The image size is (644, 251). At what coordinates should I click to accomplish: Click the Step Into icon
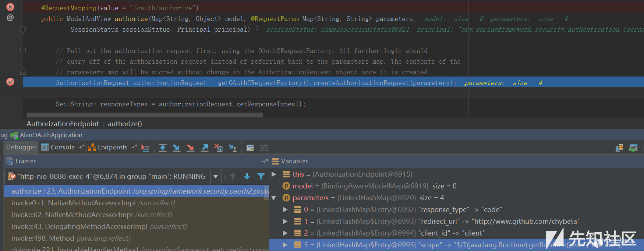coord(176,148)
